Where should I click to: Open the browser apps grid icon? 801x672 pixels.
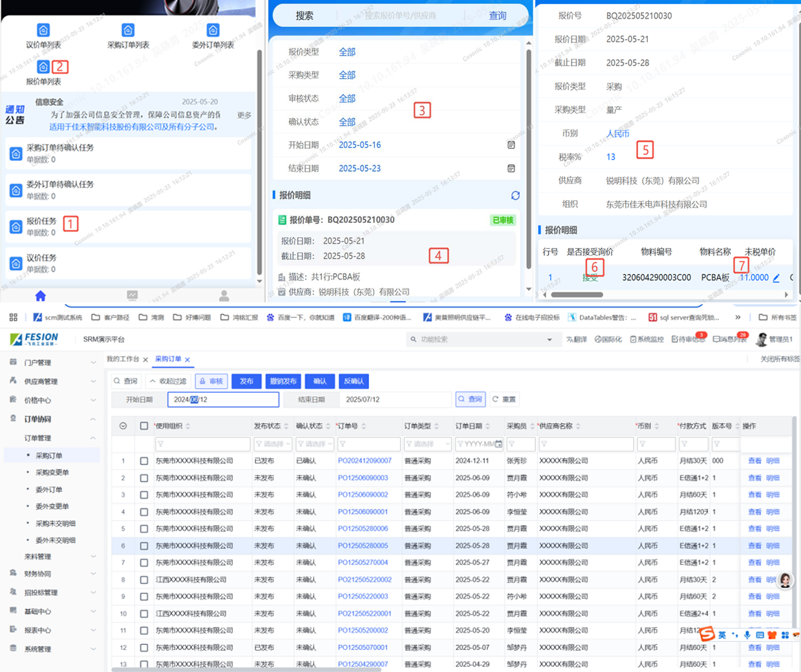coord(13,317)
